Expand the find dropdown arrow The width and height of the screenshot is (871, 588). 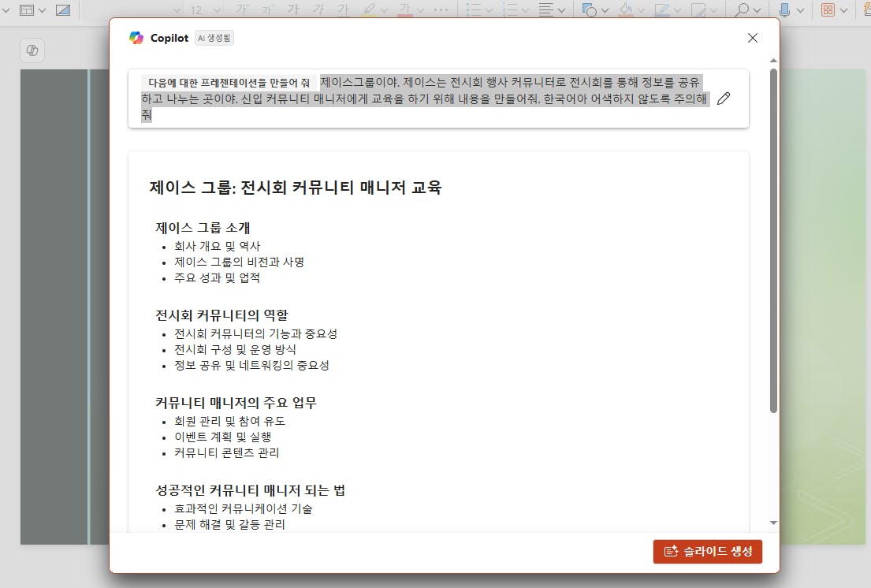click(x=757, y=10)
